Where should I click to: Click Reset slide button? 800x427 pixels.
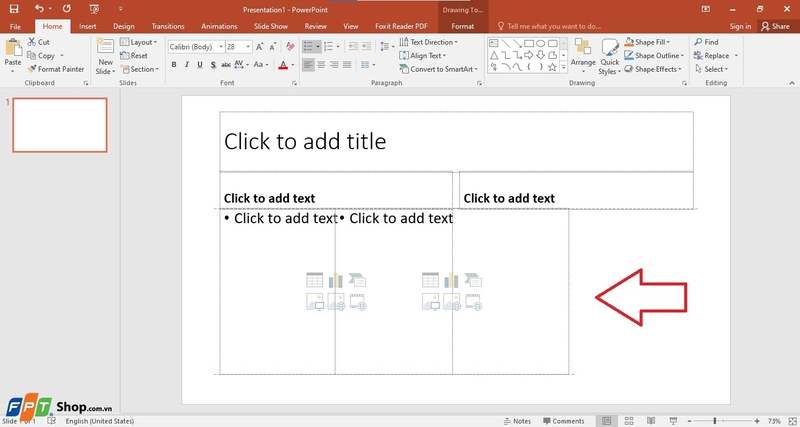click(134, 56)
